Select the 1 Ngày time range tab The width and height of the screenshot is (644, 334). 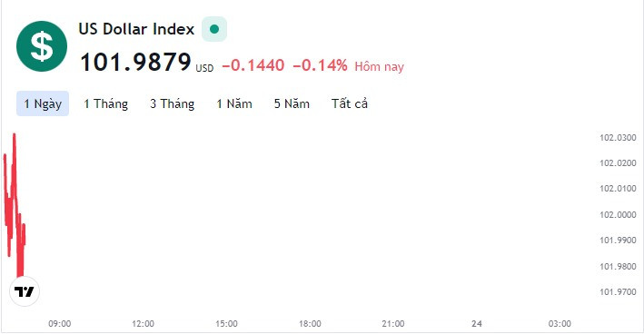point(43,103)
